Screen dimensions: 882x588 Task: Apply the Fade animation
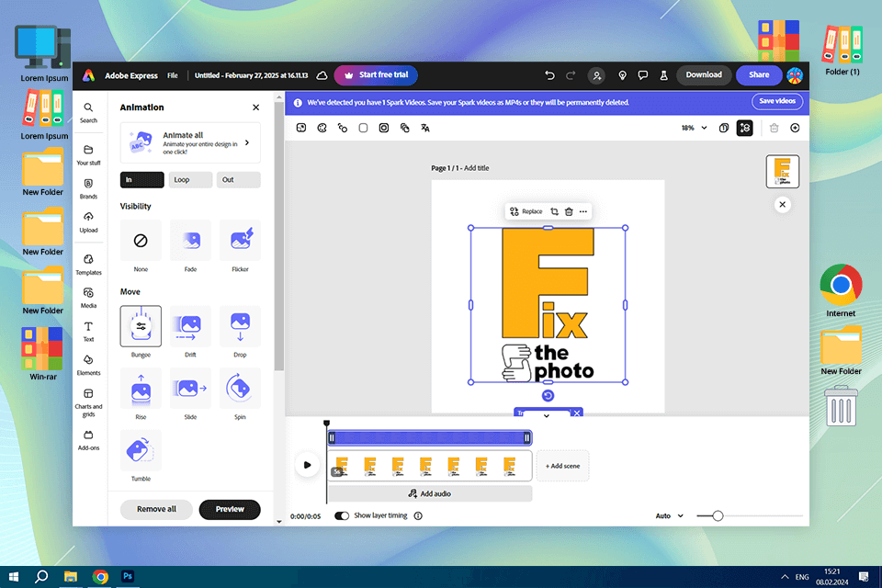(x=190, y=241)
